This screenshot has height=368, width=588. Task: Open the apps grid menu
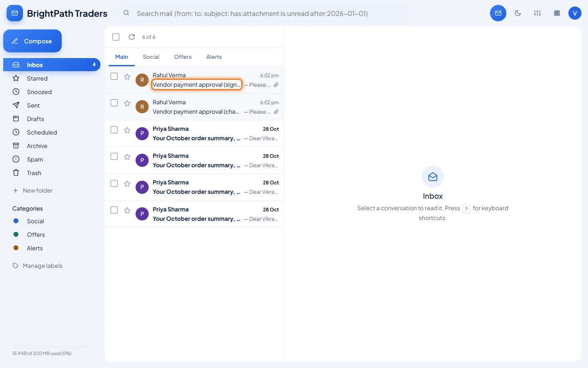(x=557, y=13)
